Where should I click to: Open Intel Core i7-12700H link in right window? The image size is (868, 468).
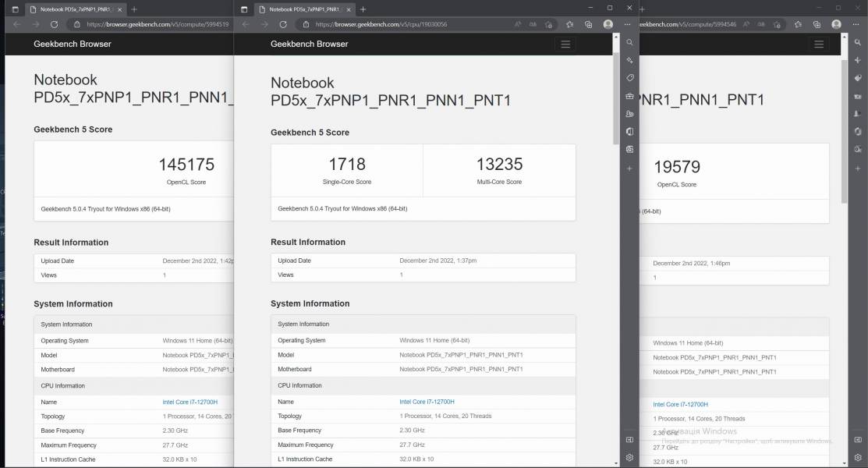pyautogui.click(x=680, y=404)
